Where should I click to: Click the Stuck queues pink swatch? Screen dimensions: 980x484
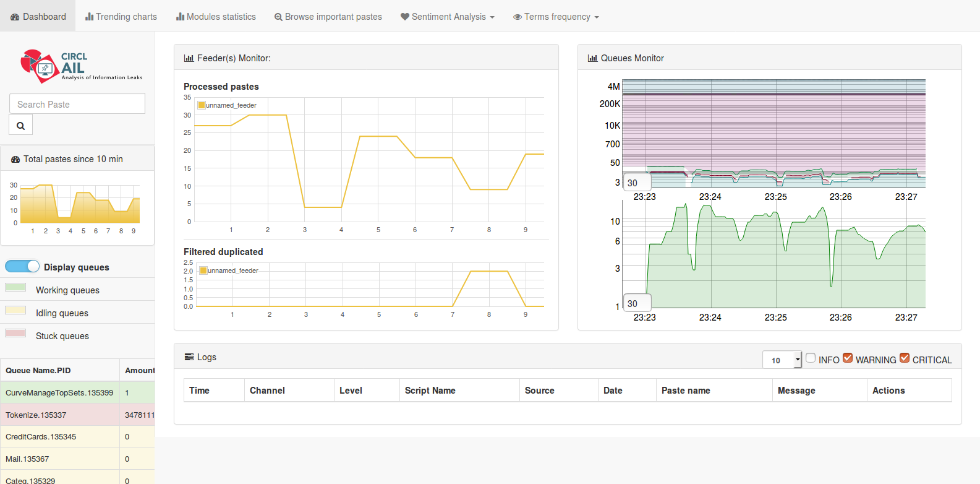[x=15, y=333]
